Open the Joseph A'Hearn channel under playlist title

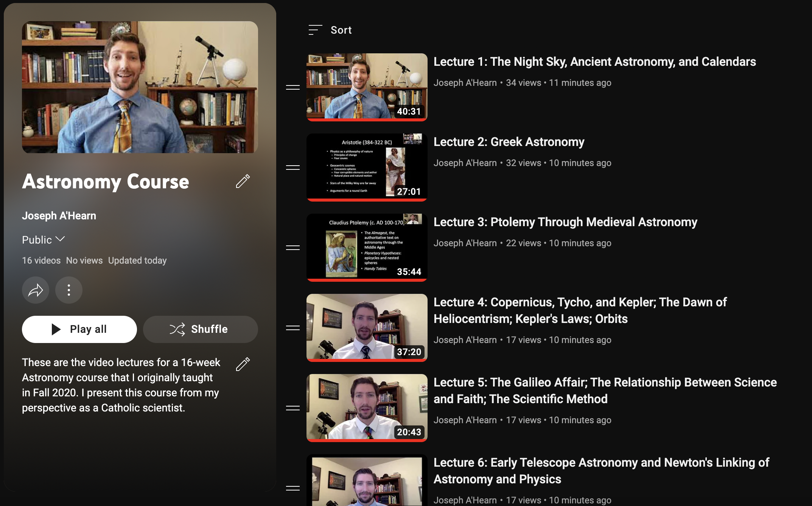(59, 216)
